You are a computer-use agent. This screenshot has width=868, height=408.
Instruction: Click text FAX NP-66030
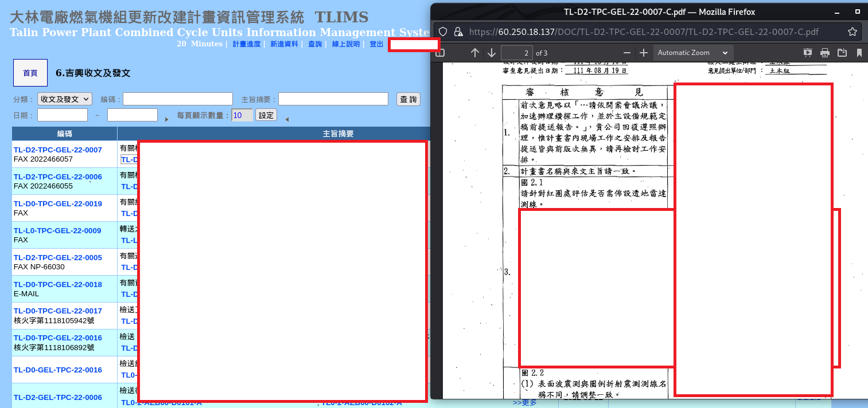39,267
